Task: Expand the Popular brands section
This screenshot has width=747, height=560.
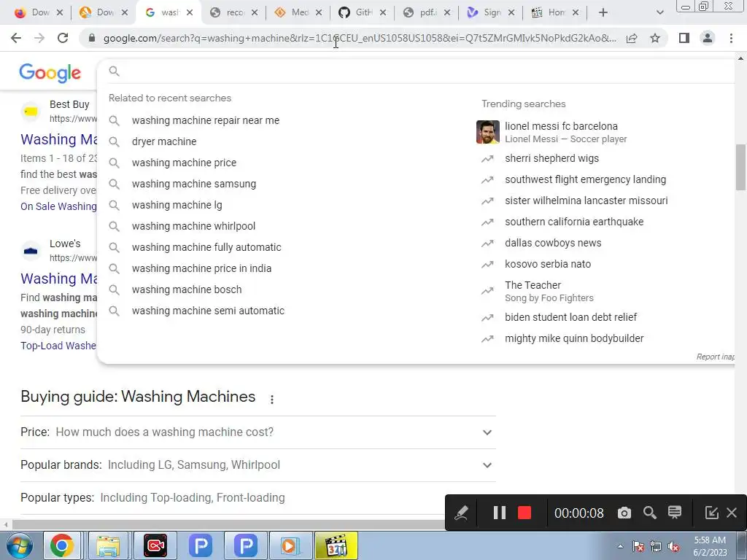Action: (x=258, y=464)
